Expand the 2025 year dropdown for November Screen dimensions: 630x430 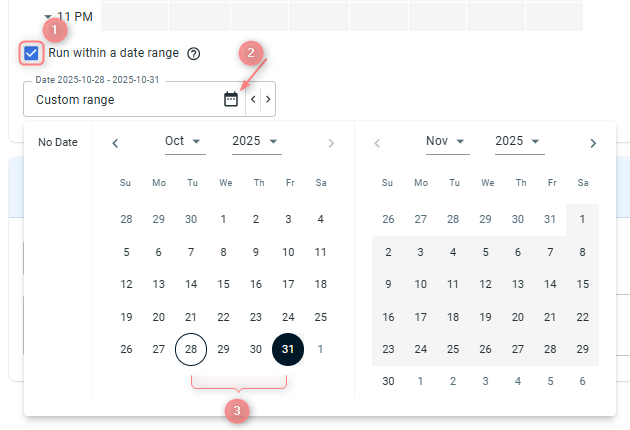point(518,142)
